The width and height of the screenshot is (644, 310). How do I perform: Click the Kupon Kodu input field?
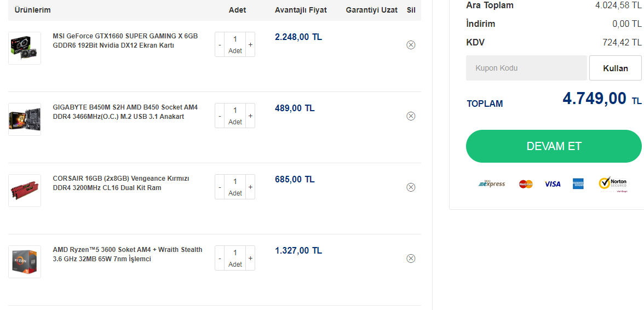526,68
